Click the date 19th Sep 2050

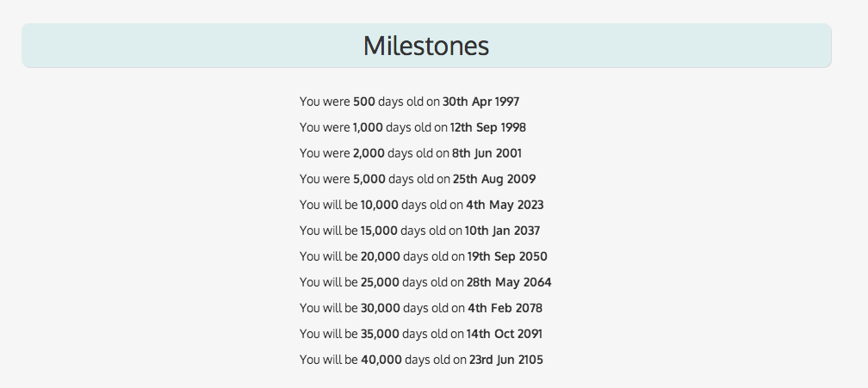[x=507, y=256]
